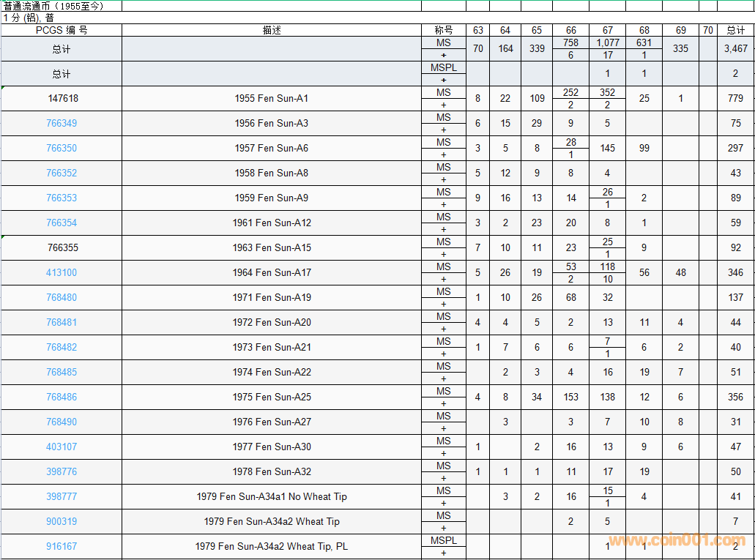Click the '称号' column header
The height and width of the screenshot is (560, 755).
click(444, 30)
